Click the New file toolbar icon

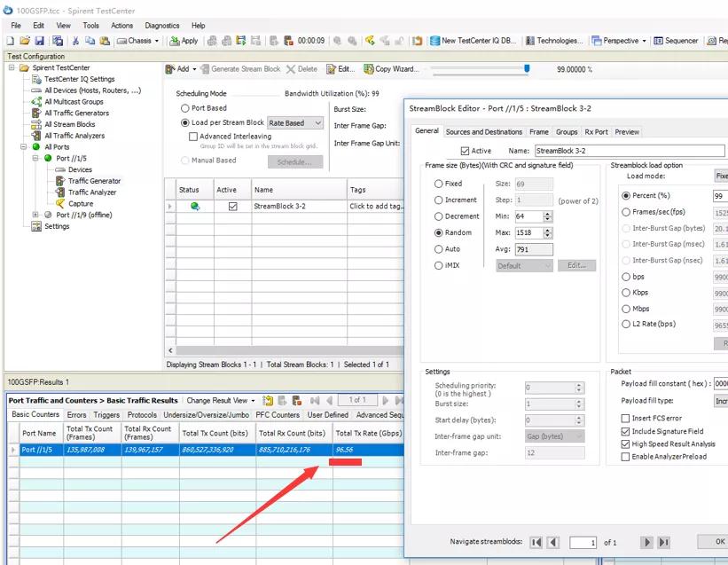pos(11,41)
